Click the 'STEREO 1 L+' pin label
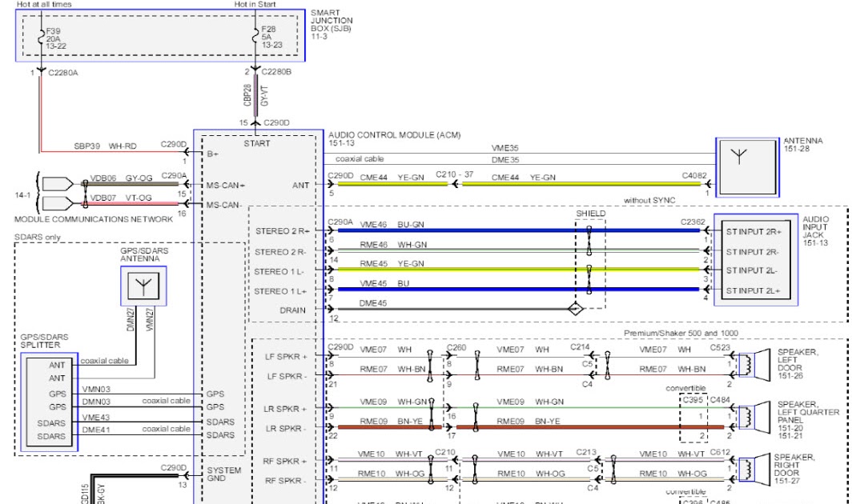 click(280, 291)
